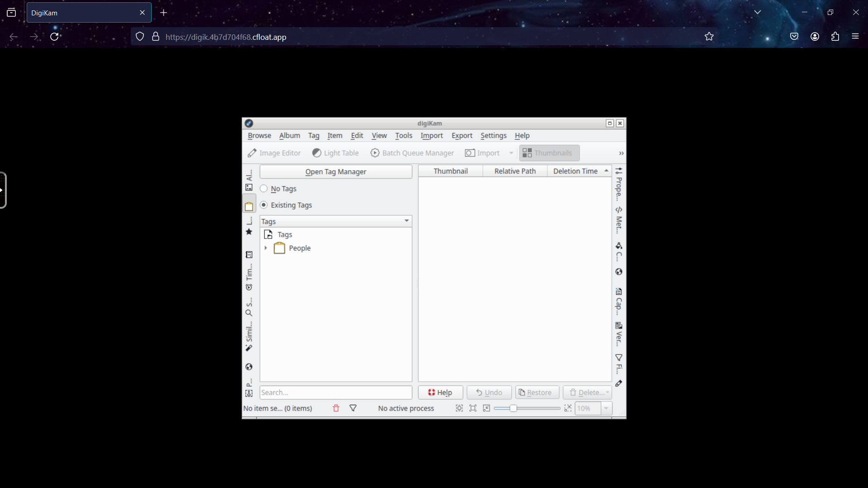Viewport: 868px width, 488px height.
Task: Open the Light Table tool
Action: point(335,153)
